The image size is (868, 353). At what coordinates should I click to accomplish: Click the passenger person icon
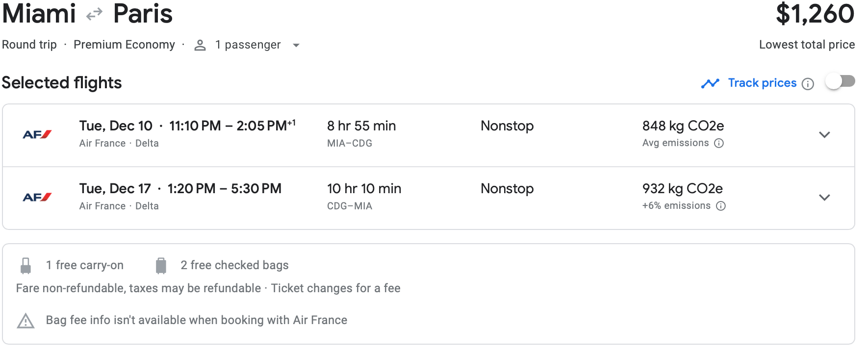pyautogui.click(x=200, y=45)
